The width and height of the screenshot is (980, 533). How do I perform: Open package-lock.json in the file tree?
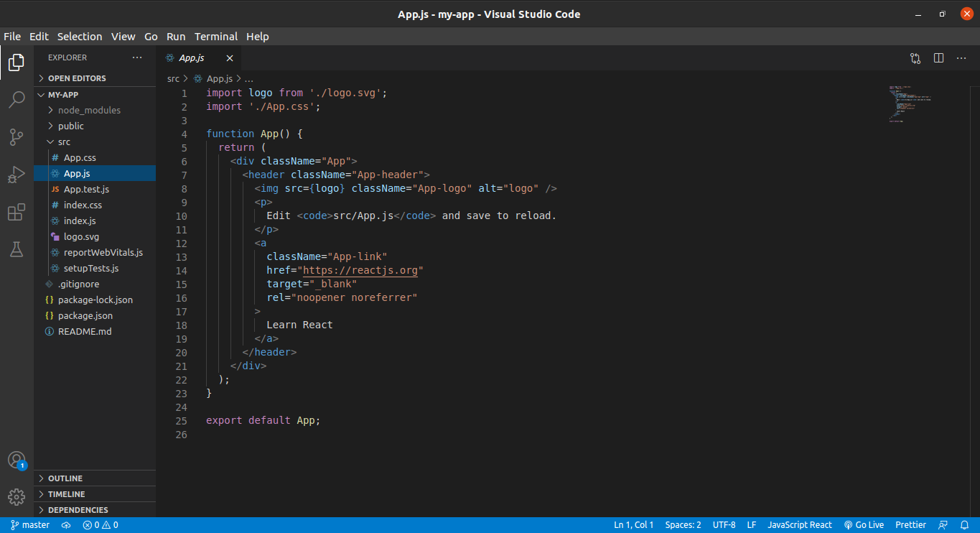point(95,300)
